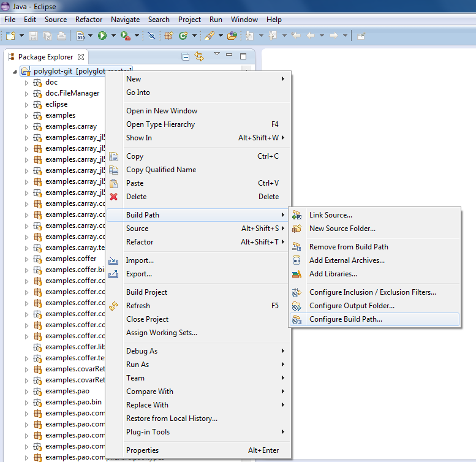Open the Refactor menu in menu bar
Image resolution: width=476 pixels, height=462 pixels.
89,20
